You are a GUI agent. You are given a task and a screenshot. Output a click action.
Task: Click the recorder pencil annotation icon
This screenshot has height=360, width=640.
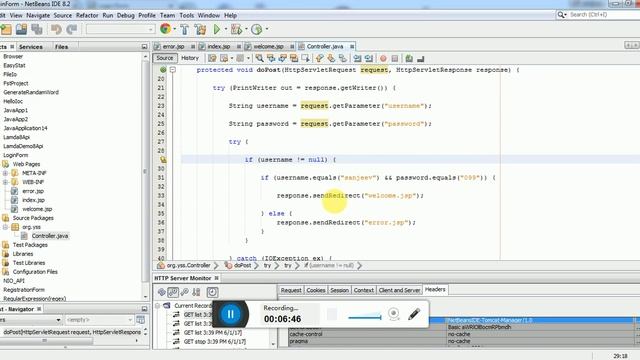(414, 314)
